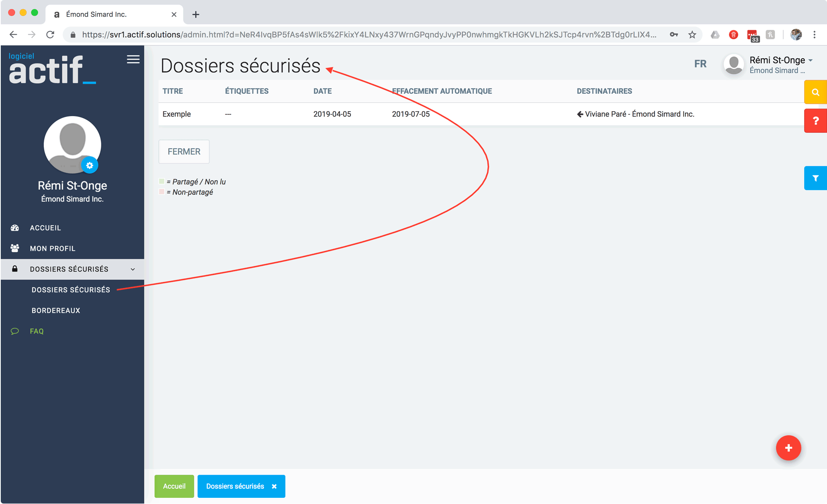The image size is (827, 504).
Task: Switch language with the FR toggle
Action: point(700,64)
